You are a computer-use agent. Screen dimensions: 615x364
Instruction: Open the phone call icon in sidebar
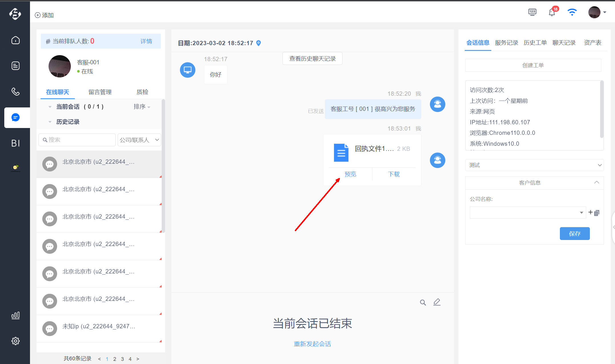pyautogui.click(x=15, y=92)
